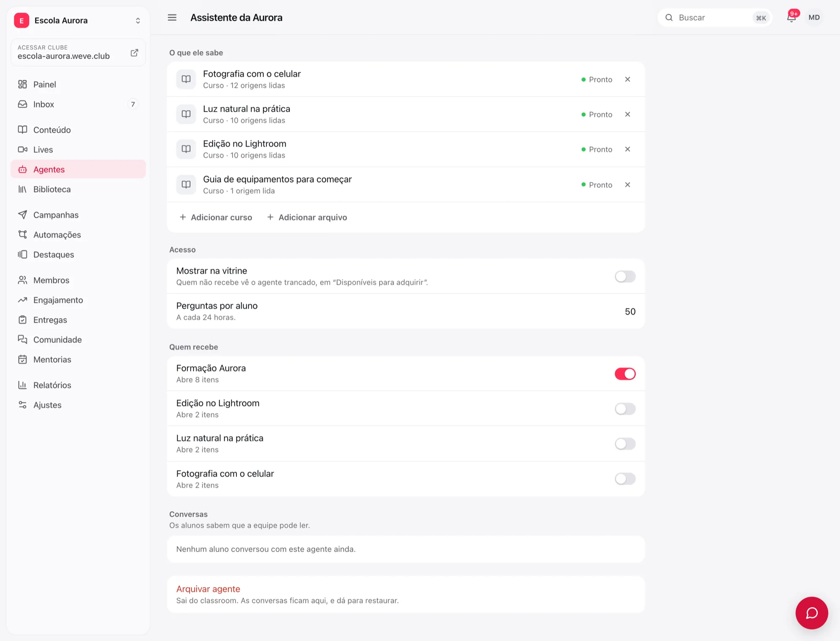840x641 pixels.
Task: Focus the Buscar search field
Action: click(x=715, y=18)
